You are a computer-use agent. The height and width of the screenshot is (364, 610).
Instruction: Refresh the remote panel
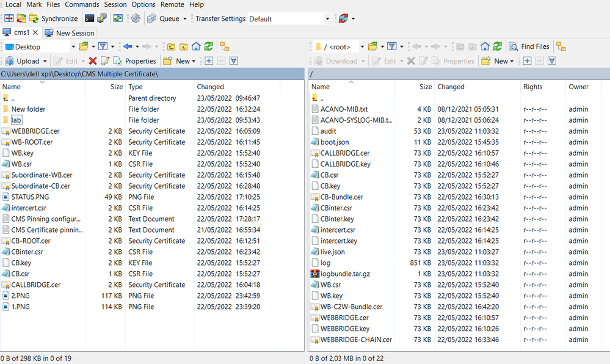498,46
